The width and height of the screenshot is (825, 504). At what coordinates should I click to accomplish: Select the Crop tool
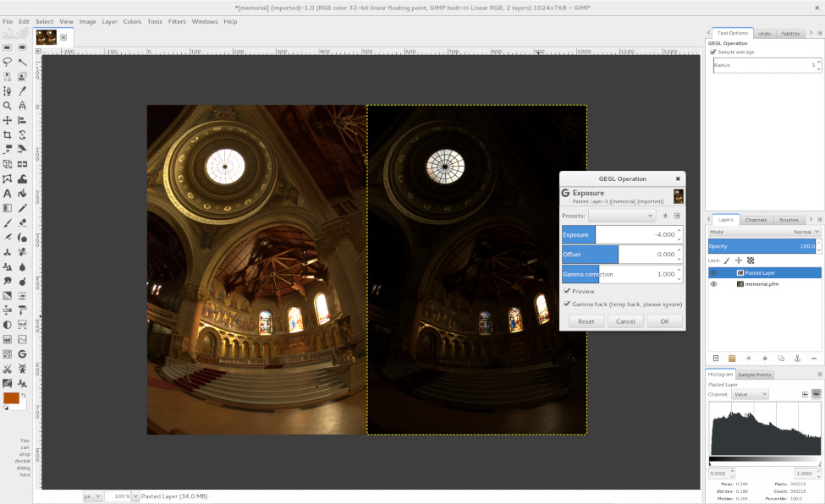click(8, 135)
